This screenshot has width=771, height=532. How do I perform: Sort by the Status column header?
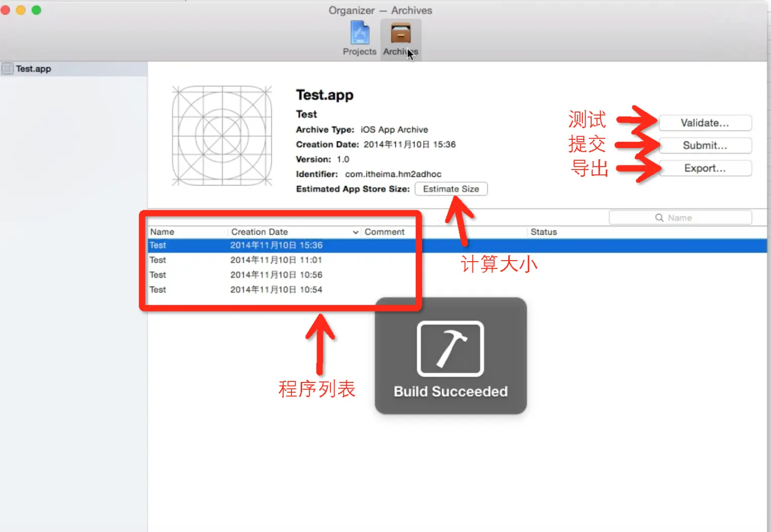tap(648, 232)
